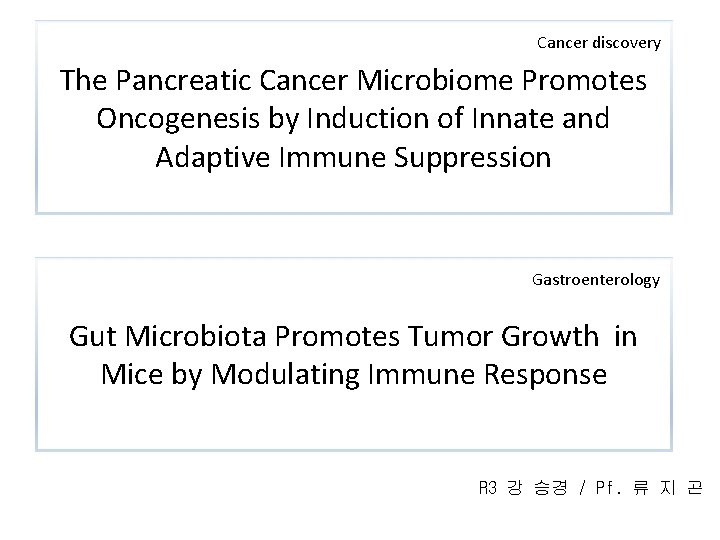
Task: Select 'The Pancreatic Cancer Microbiome Promotes' line
Action: coord(353,80)
